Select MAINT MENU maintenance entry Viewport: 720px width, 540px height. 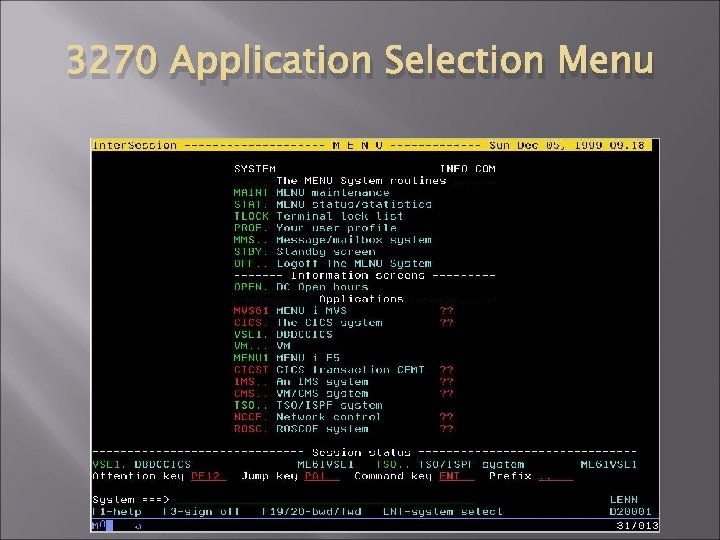point(311,193)
